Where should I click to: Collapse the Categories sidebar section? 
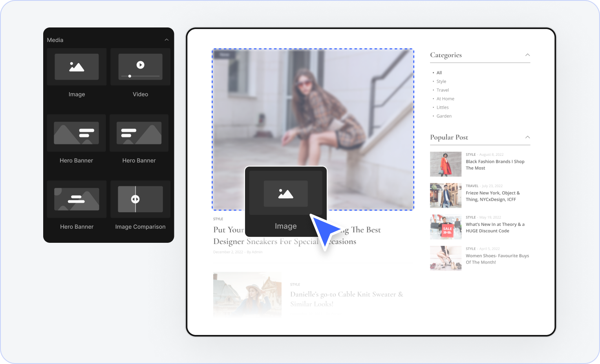527,55
